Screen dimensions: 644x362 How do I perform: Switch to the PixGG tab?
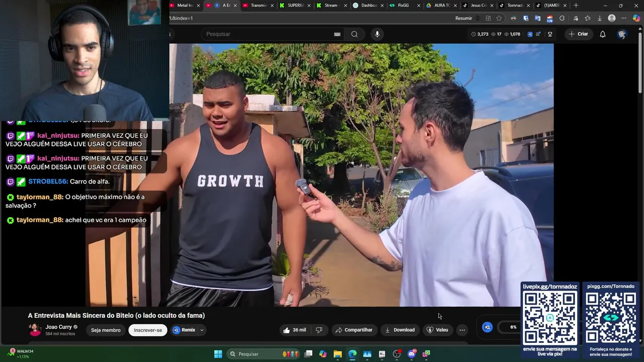[x=405, y=6]
